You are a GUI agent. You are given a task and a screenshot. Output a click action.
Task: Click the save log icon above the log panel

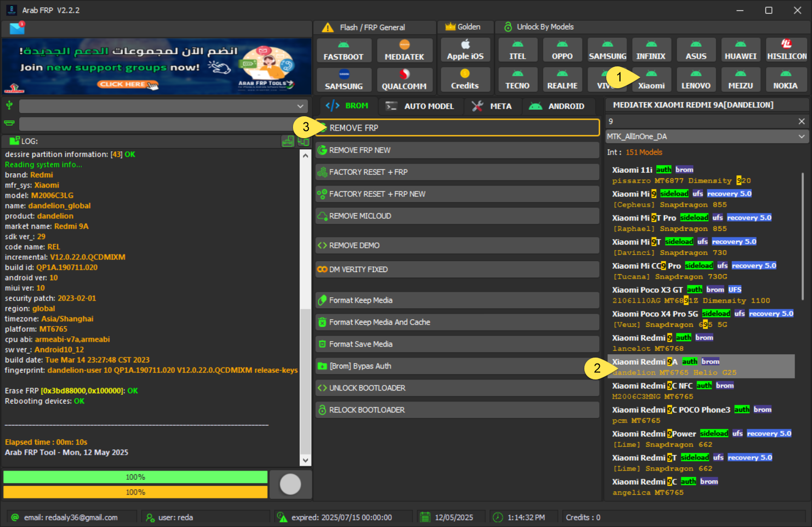[287, 141]
